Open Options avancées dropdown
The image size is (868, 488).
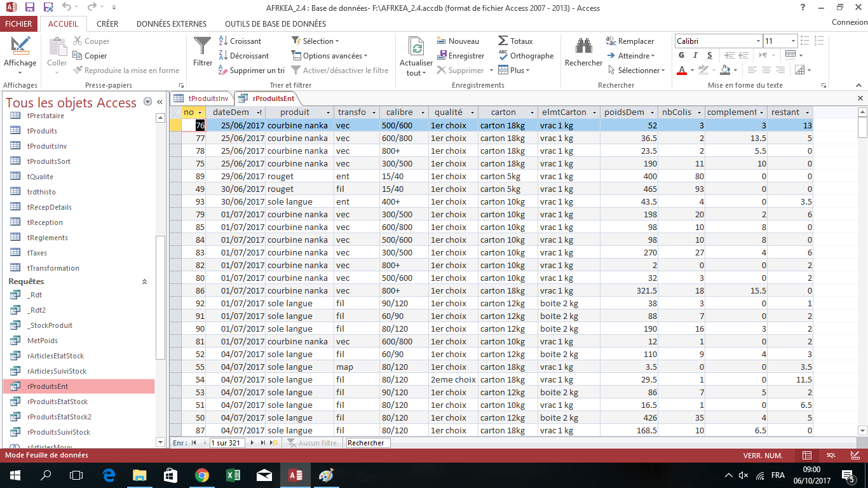click(329, 56)
